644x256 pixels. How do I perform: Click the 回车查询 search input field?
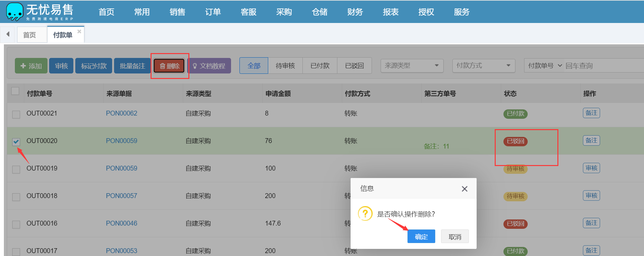(601, 66)
